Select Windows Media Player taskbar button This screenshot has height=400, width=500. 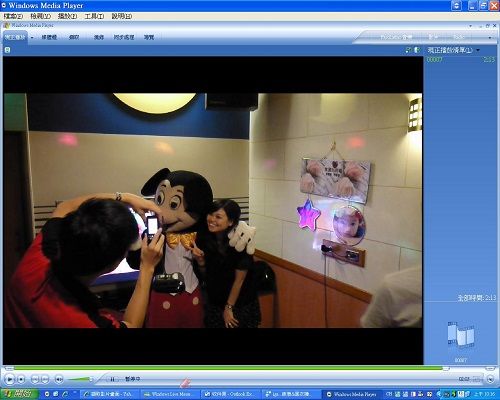pos(352,394)
